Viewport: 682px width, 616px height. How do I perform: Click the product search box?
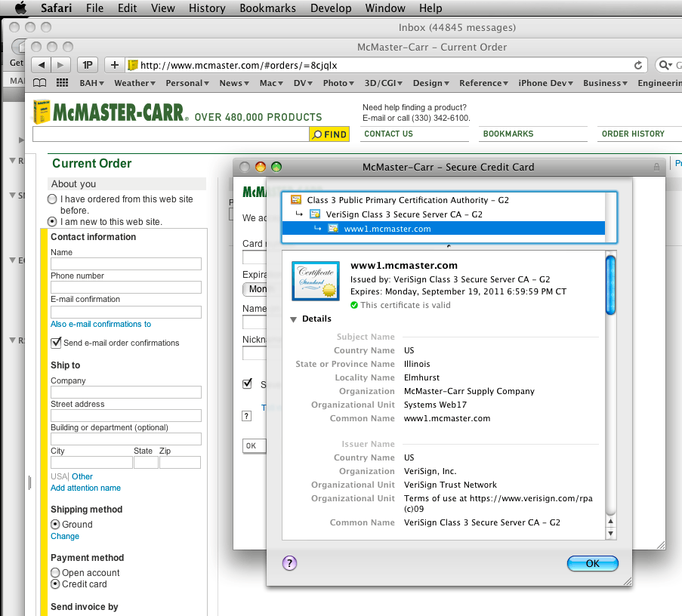click(x=171, y=134)
